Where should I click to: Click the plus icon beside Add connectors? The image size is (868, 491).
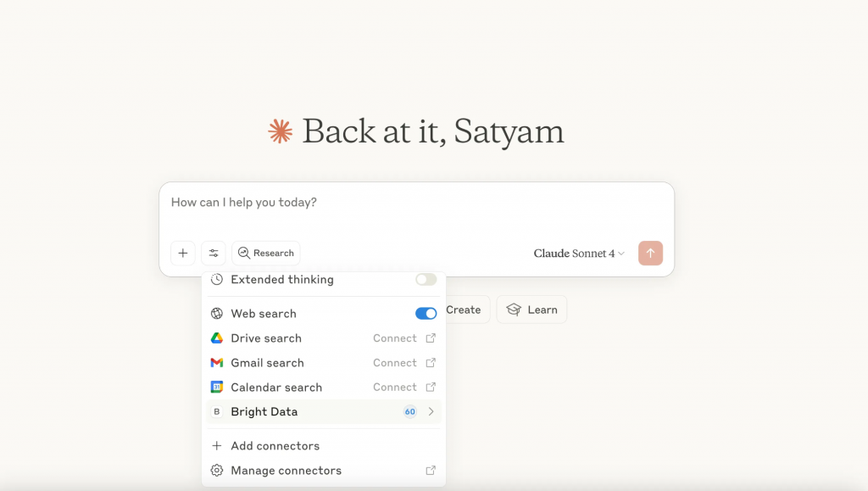click(x=217, y=445)
